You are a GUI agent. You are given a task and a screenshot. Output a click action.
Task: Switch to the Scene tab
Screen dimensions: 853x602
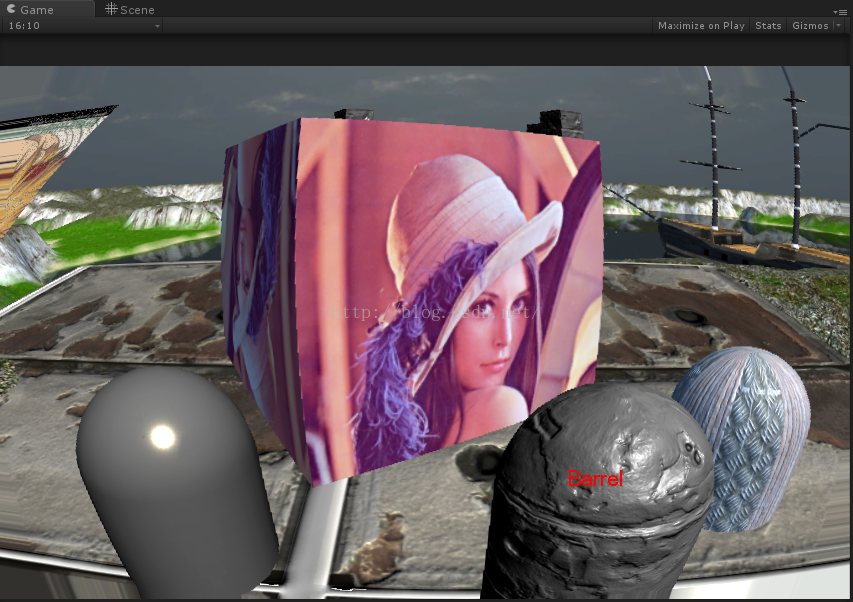click(130, 9)
